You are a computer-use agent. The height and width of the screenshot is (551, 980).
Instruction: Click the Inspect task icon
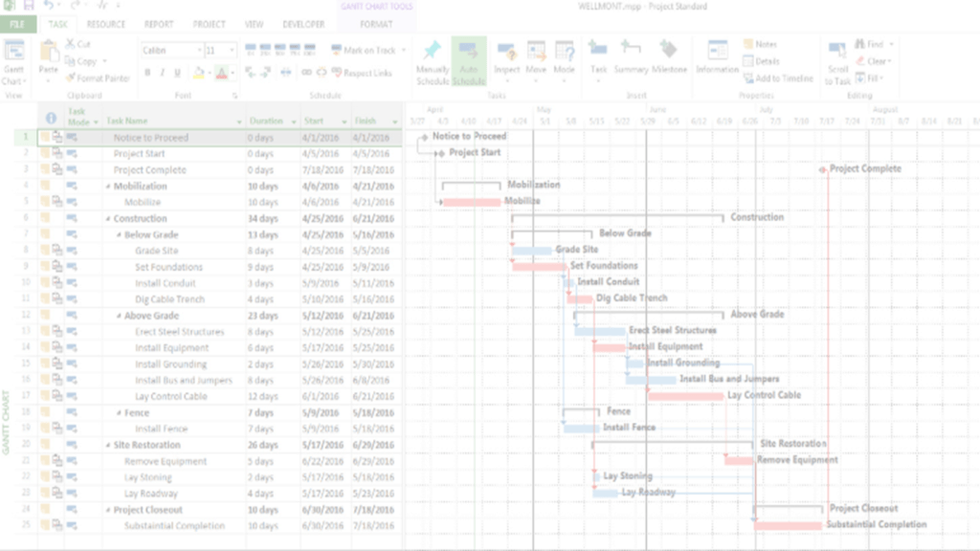506,52
